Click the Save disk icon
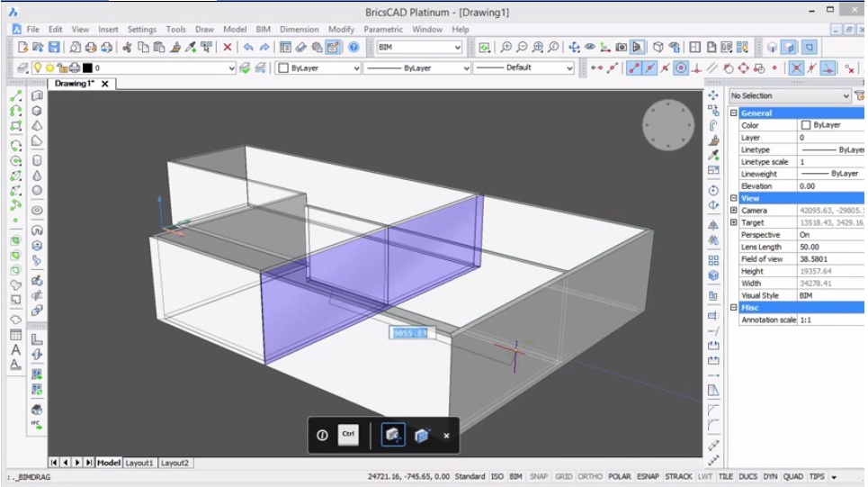868x487 pixels. coord(54,47)
